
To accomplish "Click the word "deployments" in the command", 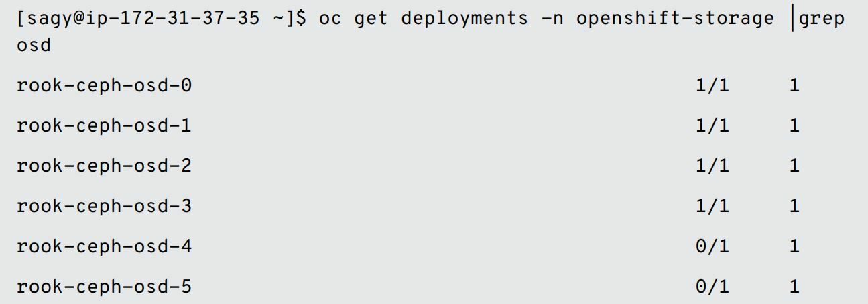I will tap(464, 19).
